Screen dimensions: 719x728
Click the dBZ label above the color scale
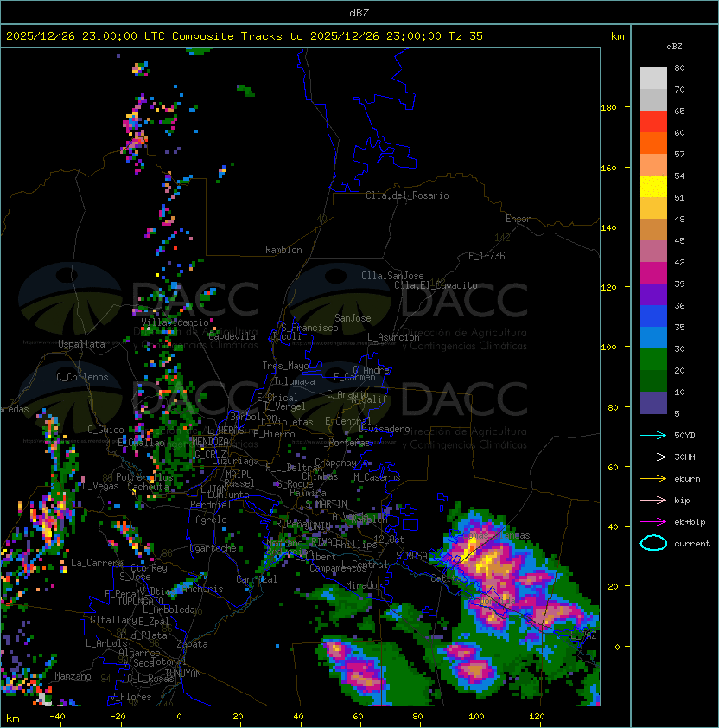[674, 47]
